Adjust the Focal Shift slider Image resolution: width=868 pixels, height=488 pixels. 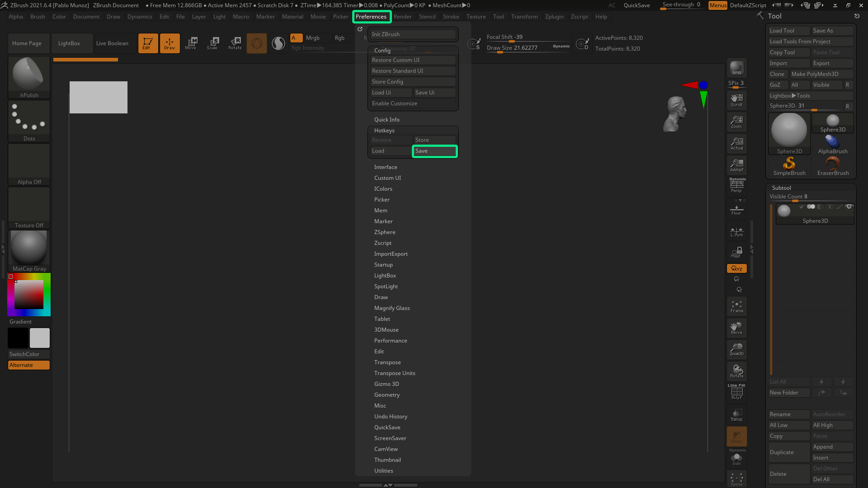point(528,38)
